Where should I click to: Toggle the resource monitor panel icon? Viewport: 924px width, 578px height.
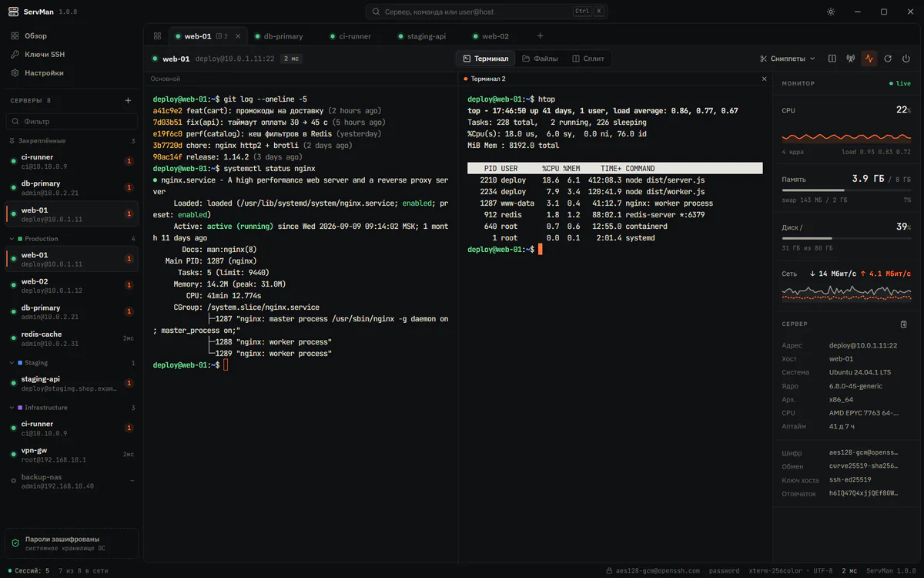[869, 59]
